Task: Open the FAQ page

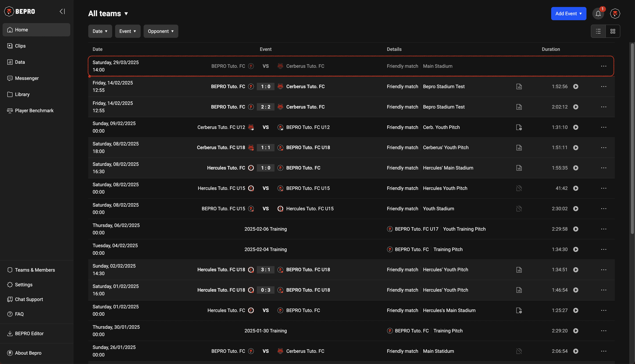Action: [x=36, y=314]
